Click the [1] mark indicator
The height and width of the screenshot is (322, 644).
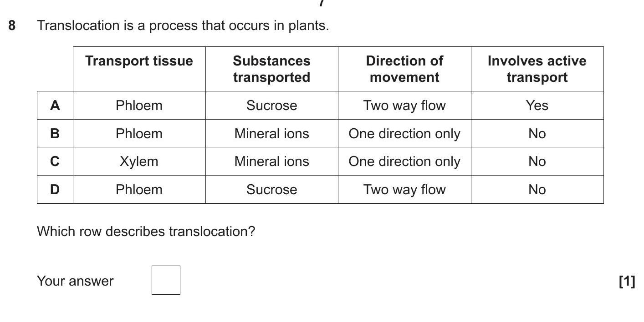[x=627, y=281]
